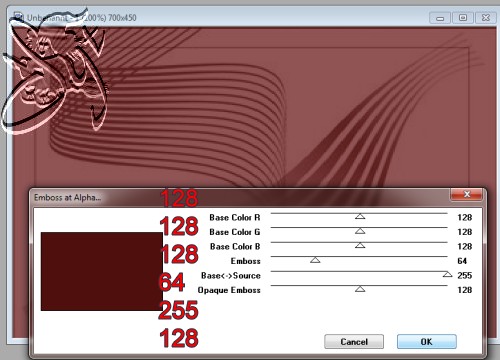Click the Base Color R value 128
The image size is (500, 360).
pyautogui.click(x=465, y=217)
